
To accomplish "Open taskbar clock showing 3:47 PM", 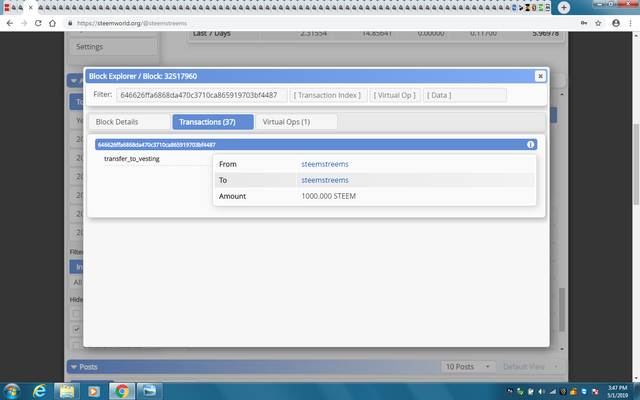I will 617,391.
